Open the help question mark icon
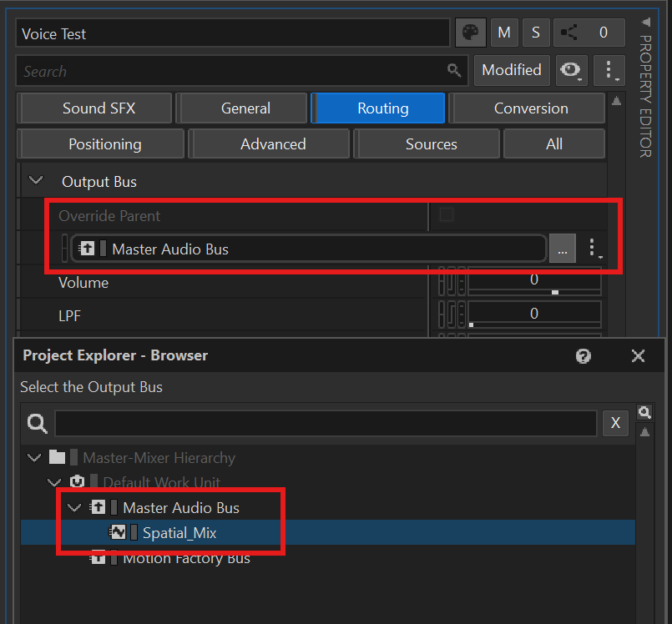 click(x=584, y=356)
